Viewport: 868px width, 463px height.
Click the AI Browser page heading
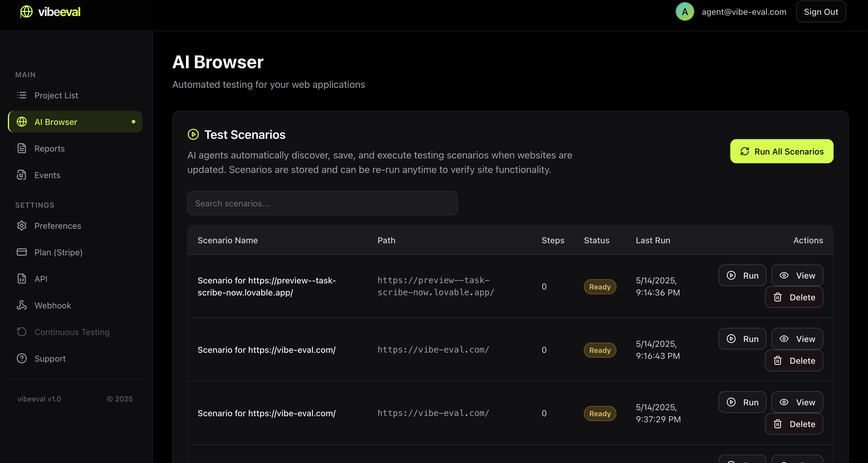click(218, 62)
